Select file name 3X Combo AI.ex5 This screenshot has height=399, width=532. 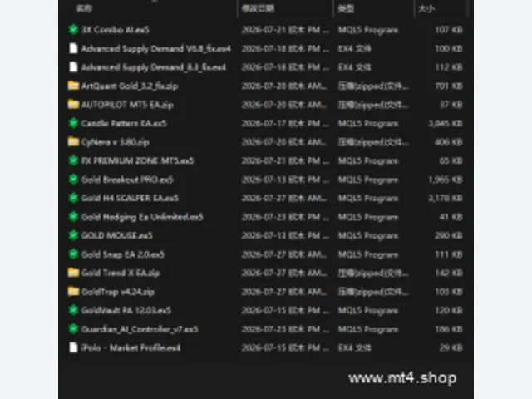[116, 30]
